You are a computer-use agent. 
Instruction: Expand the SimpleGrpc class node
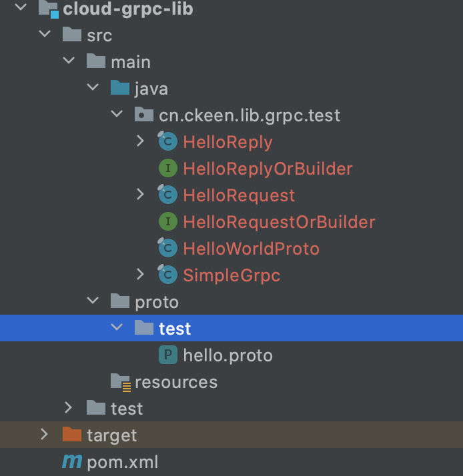click(140, 275)
